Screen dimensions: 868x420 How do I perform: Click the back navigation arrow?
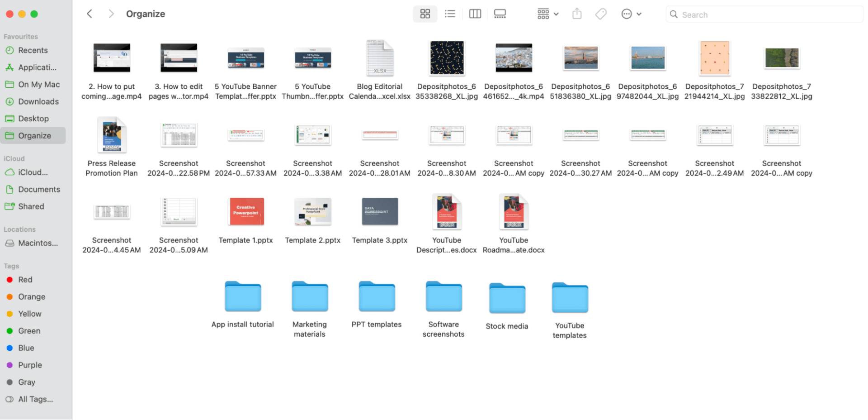(x=89, y=14)
